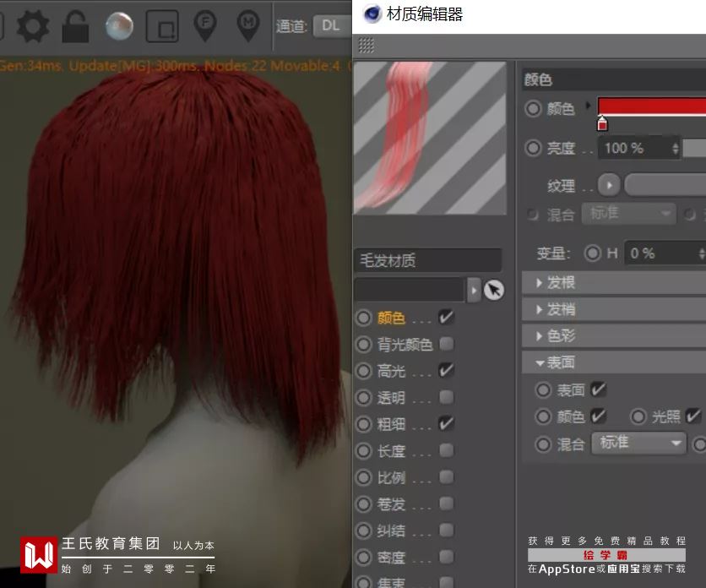Toggle the 高光 channel checkbox
706x588 pixels.
point(446,370)
